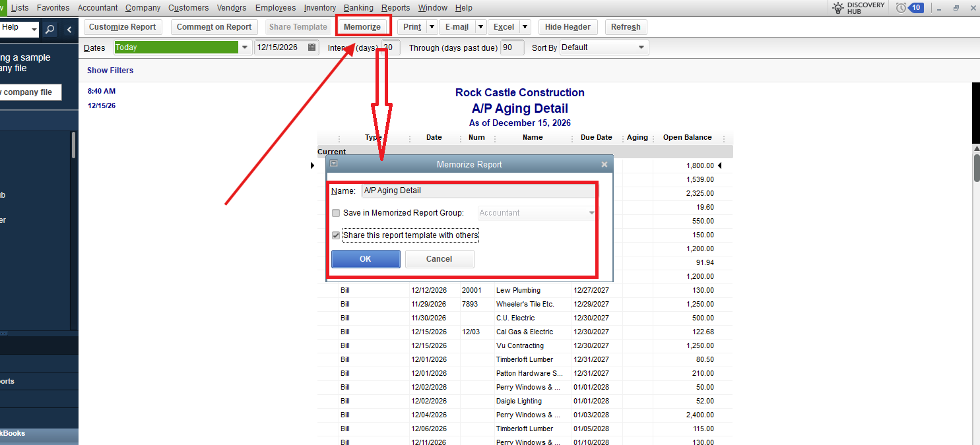This screenshot has height=445, width=980.
Task: Open the Window menu
Action: (433, 8)
